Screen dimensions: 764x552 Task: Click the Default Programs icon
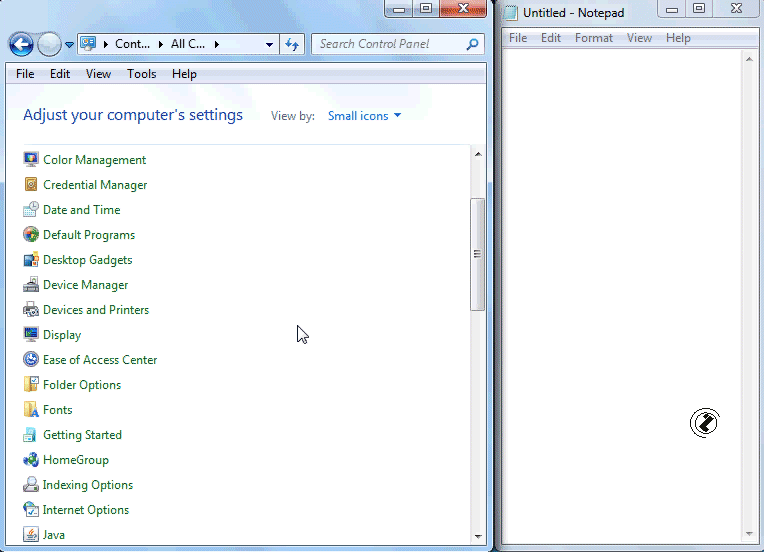point(31,235)
